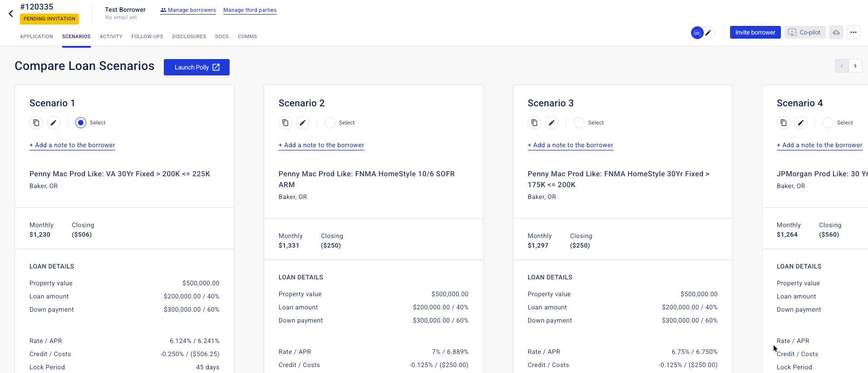Screen dimensions: 868x373
Task: Edit Scenario 3 with the pencil icon
Action: click(552, 123)
